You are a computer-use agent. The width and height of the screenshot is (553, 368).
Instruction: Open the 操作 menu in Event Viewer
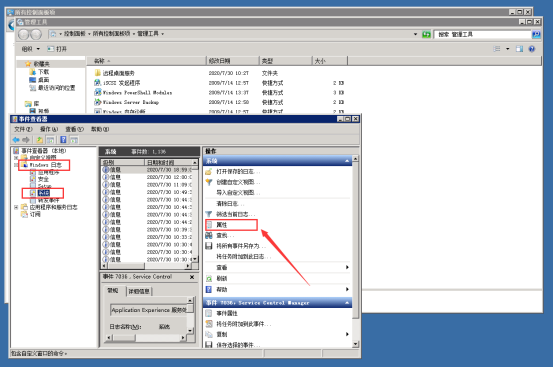(49, 129)
